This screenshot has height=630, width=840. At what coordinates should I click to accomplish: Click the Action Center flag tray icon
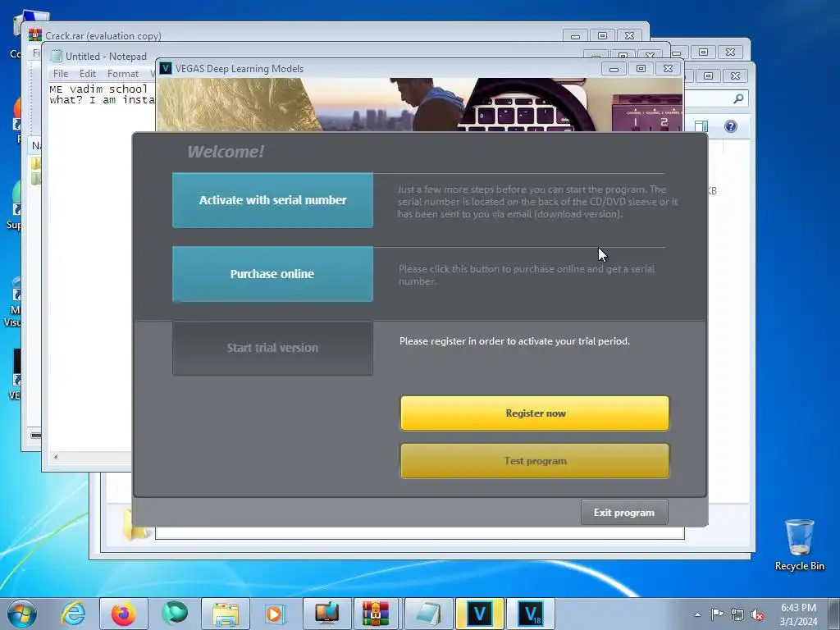(x=717, y=614)
